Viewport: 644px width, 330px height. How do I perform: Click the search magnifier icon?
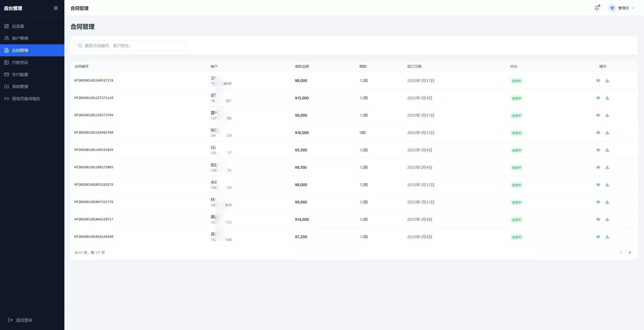(80, 46)
